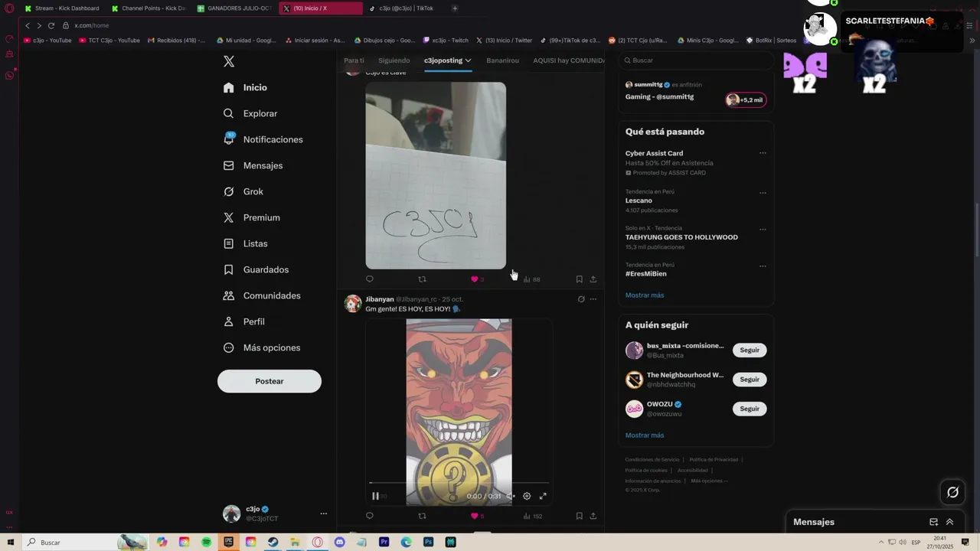Screen dimensions: 980x551
Task: Repost the Jibanyan post
Action: click(422, 516)
